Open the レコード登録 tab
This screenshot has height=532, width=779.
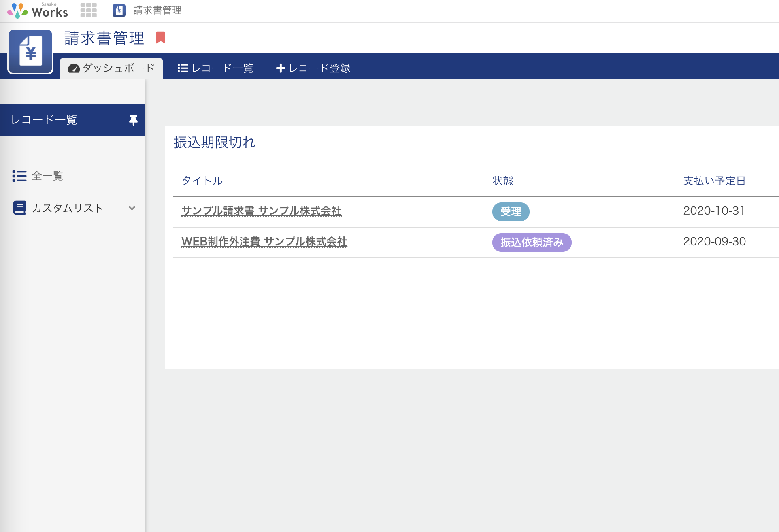coord(313,68)
